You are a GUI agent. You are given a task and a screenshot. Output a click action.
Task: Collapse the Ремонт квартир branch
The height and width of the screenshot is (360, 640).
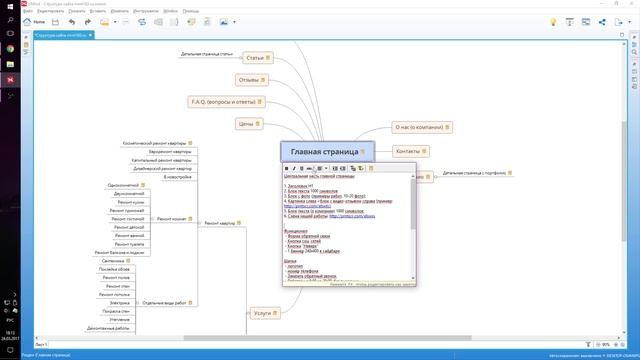(x=199, y=223)
